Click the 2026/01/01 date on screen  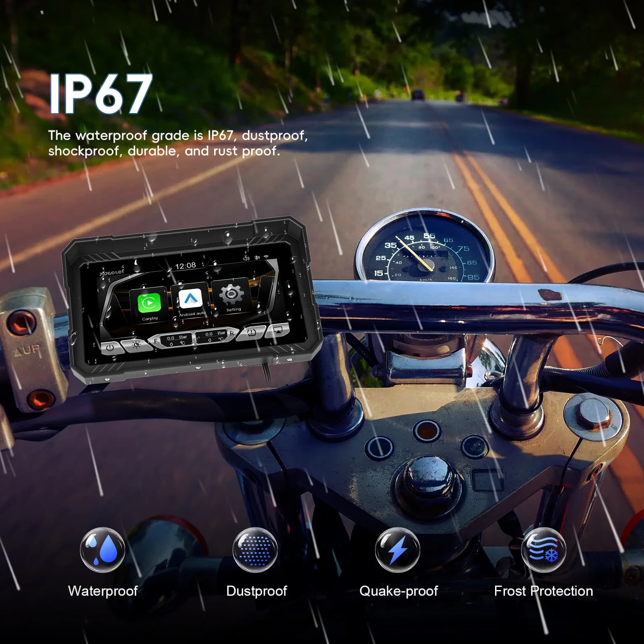point(112,273)
